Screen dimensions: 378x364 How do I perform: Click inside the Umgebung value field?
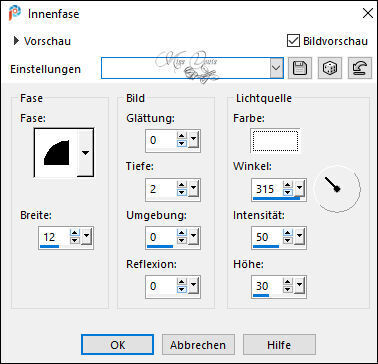pos(161,237)
